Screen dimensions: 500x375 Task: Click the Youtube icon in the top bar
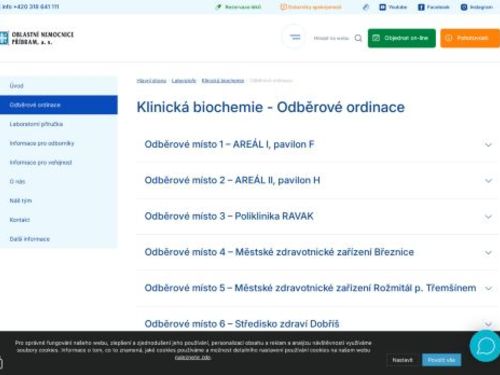[x=383, y=7]
